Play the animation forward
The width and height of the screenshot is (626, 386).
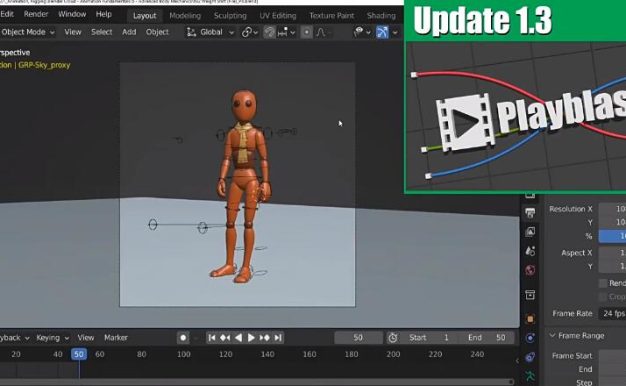coord(251,338)
